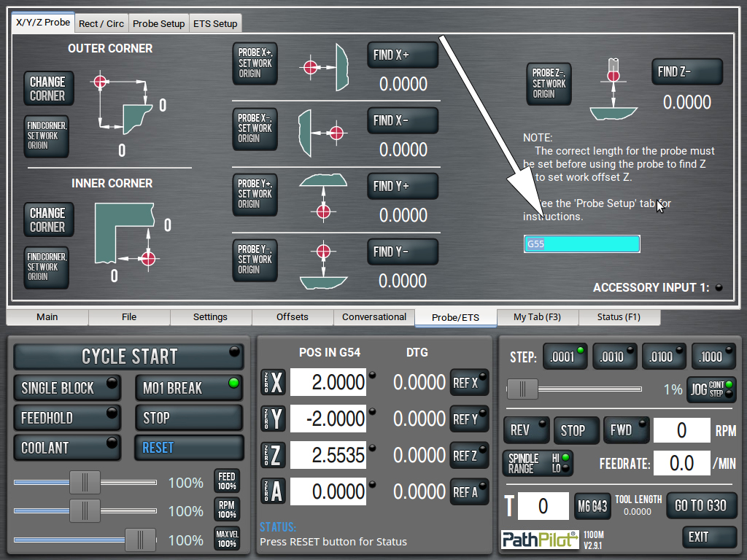Open the Probe Setup tab
This screenshot has height=560, width=747.
click(x=158, y=23)
